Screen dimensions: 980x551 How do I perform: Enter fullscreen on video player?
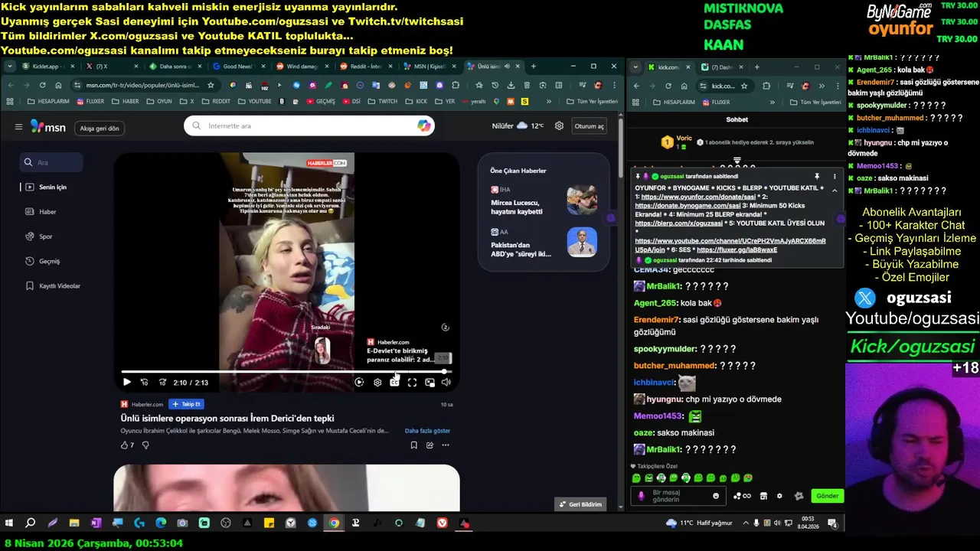click(x=412, y=383)
